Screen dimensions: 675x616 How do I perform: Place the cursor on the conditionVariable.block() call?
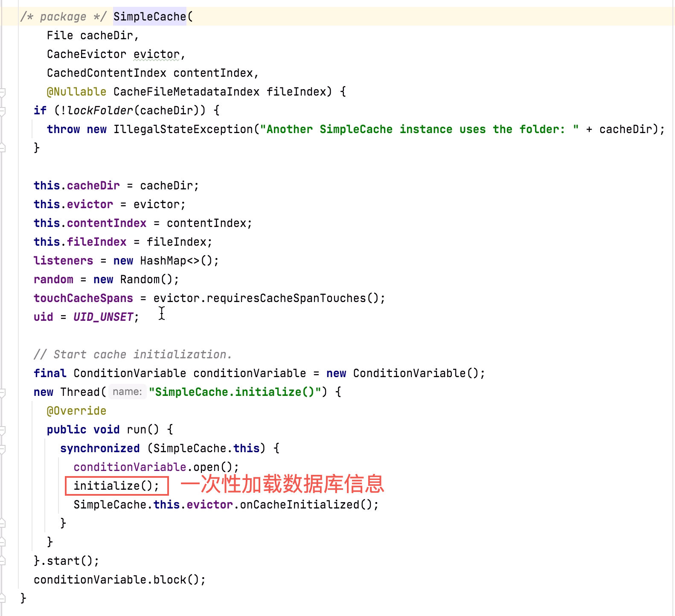pos(170,580)
